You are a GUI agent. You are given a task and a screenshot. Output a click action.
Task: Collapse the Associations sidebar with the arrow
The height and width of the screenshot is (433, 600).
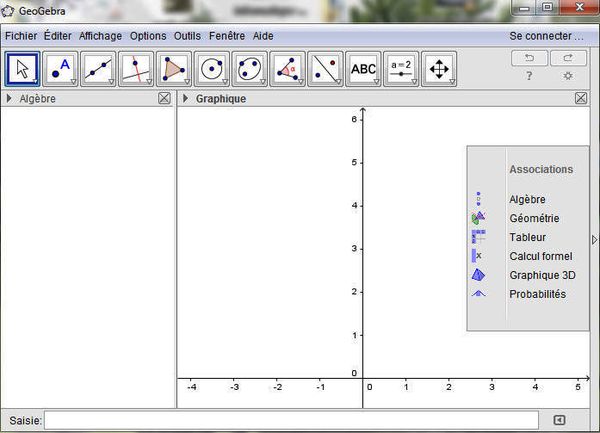(594, 240)
